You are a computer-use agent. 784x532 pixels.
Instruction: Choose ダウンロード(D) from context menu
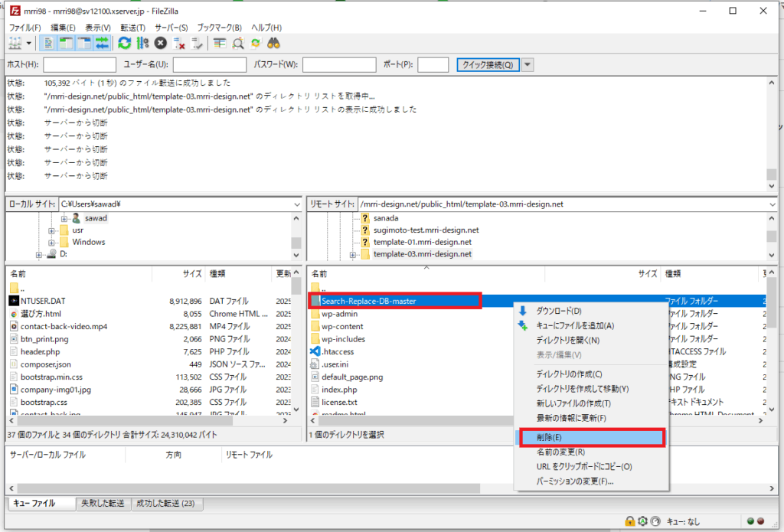click(x=559, y=311)
